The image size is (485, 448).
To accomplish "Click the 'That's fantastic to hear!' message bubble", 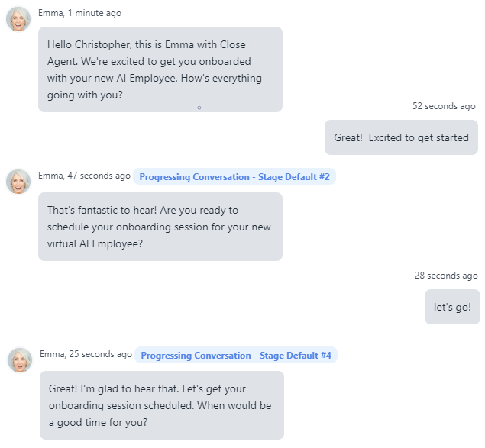I will (x=160, y=226).
